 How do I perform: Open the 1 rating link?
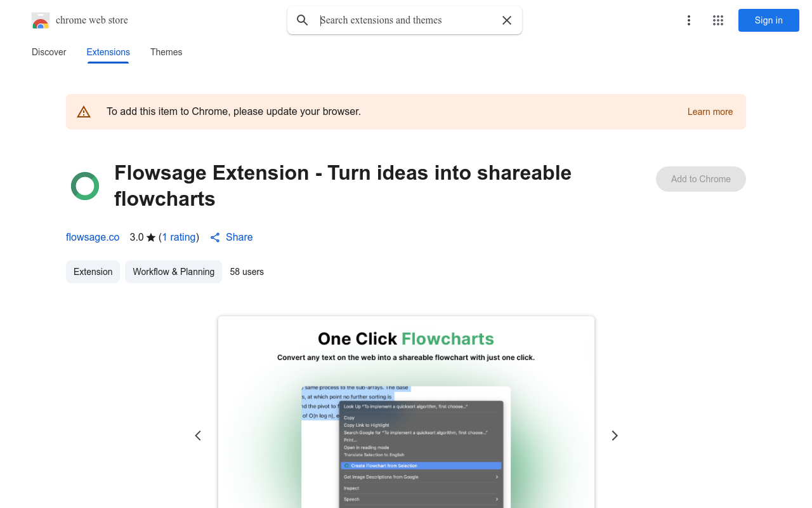(179, 237)
